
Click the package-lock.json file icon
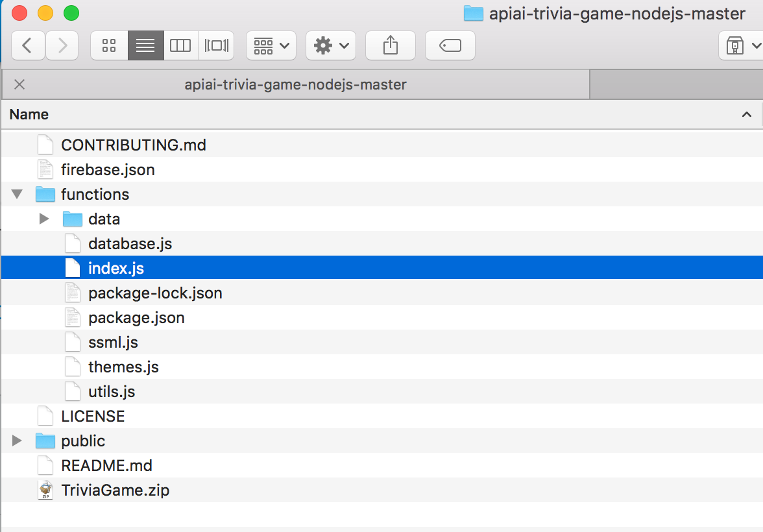point(73,293)
